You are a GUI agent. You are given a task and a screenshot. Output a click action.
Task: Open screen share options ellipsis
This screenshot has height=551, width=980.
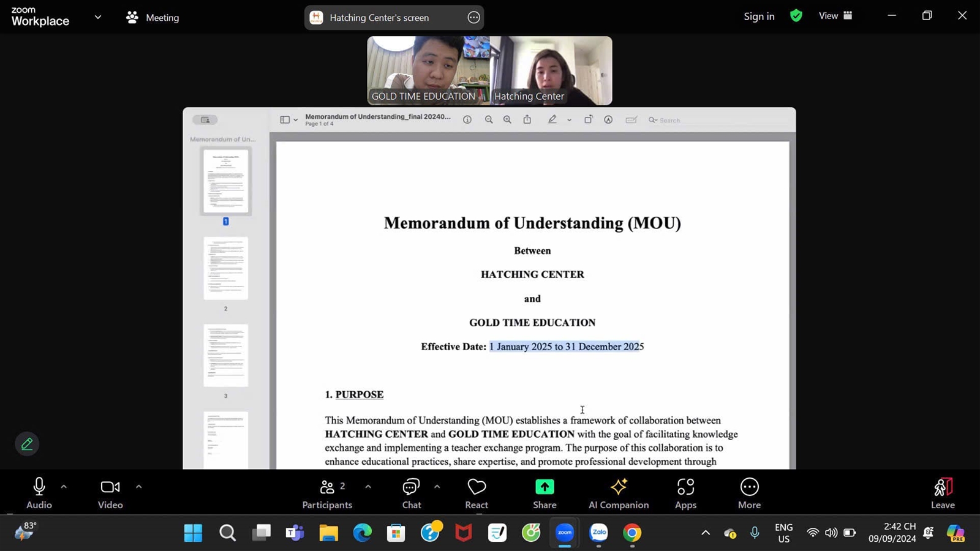pyautogui.click(x=473, y=18)
